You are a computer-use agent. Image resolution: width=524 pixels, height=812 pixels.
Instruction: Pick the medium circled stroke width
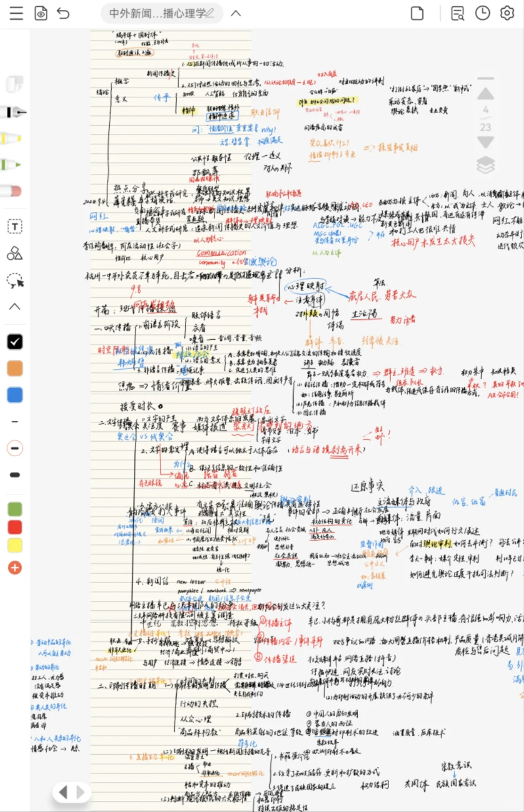[x=15, y=448]
